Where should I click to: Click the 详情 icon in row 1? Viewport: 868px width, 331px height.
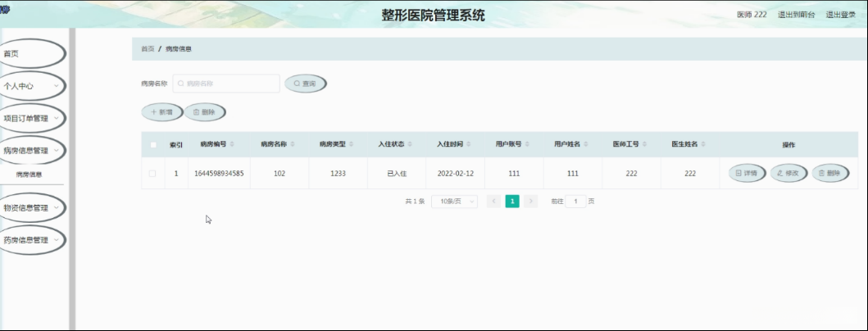click(x=738, y=173)
